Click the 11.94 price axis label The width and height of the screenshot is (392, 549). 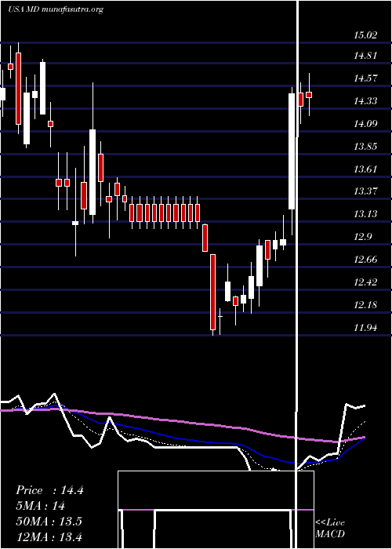[x=366, y=328]
